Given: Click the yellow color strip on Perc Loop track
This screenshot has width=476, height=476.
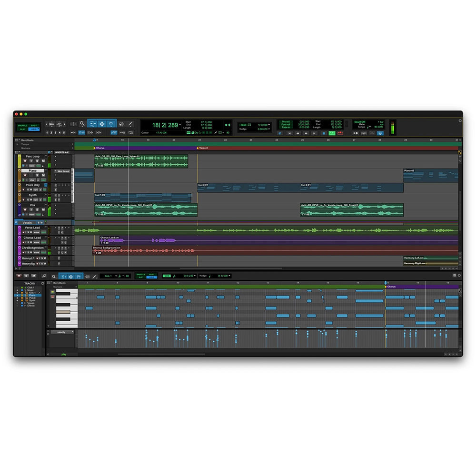Looking at the screenshot, I should tap(20, 161).
